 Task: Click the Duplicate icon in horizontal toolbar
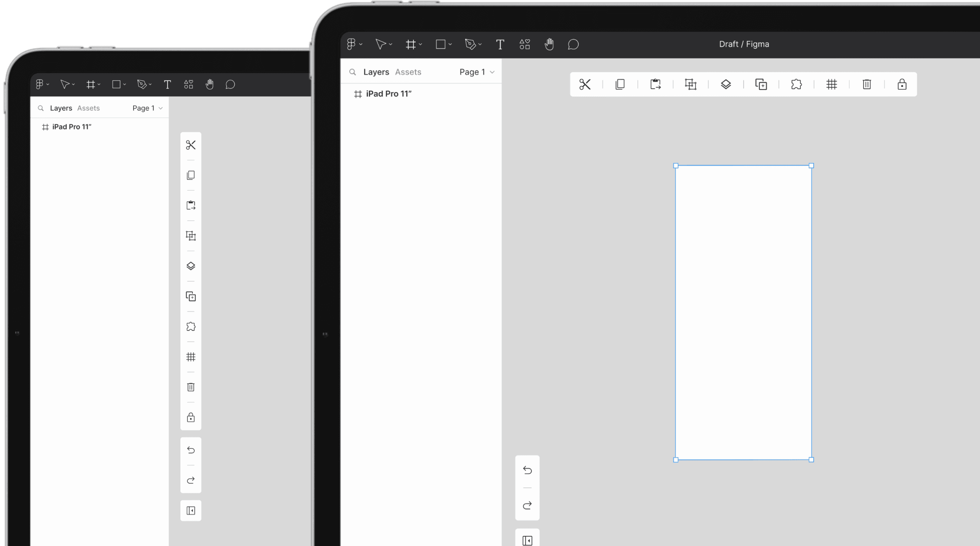[761, 84]
